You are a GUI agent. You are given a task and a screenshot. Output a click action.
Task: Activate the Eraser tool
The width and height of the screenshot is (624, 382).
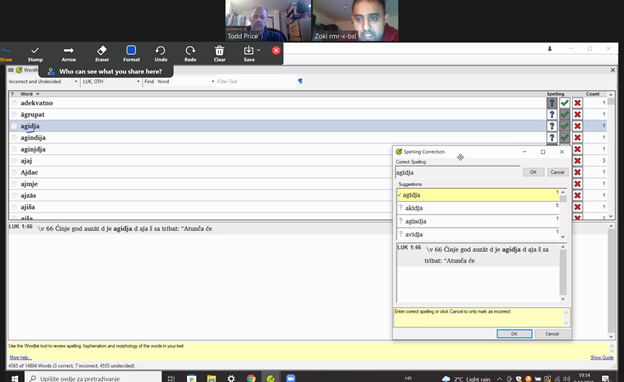102,54
